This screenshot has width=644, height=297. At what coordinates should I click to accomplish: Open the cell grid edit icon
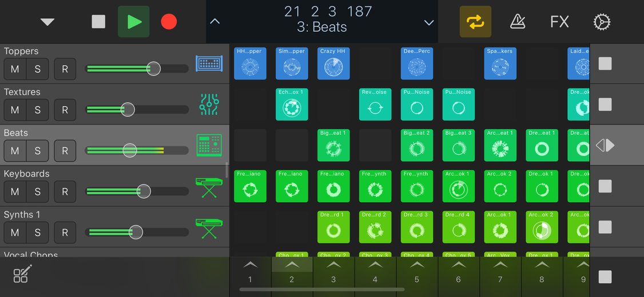[22, 274]
